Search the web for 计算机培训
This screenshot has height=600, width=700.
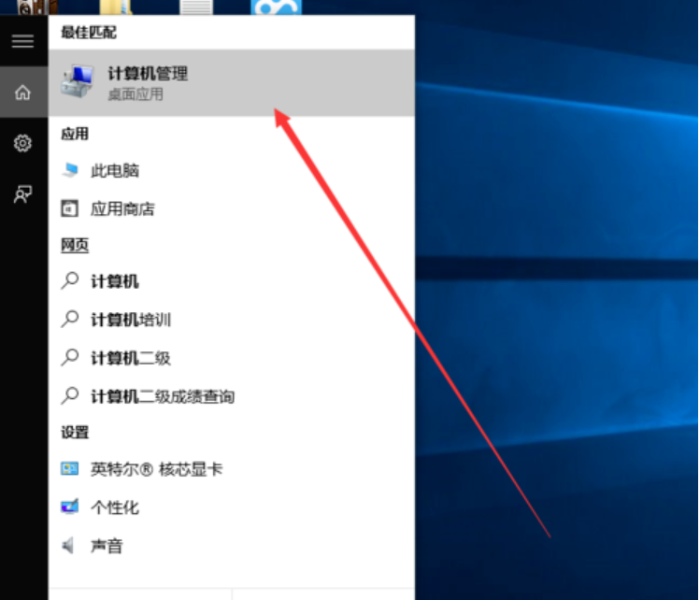point(131,320)
